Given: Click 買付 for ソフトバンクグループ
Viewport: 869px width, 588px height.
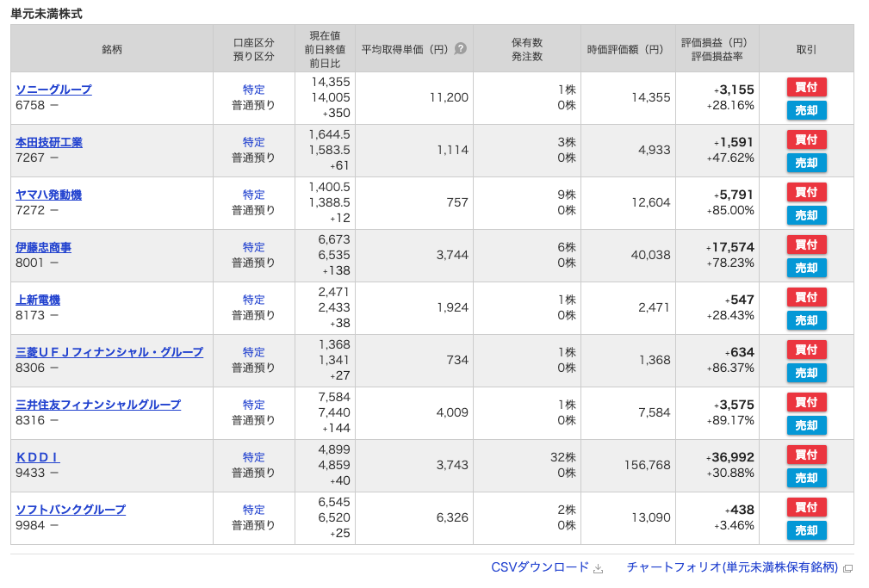Looking at the screenshot, I should [x=806, y=507].
